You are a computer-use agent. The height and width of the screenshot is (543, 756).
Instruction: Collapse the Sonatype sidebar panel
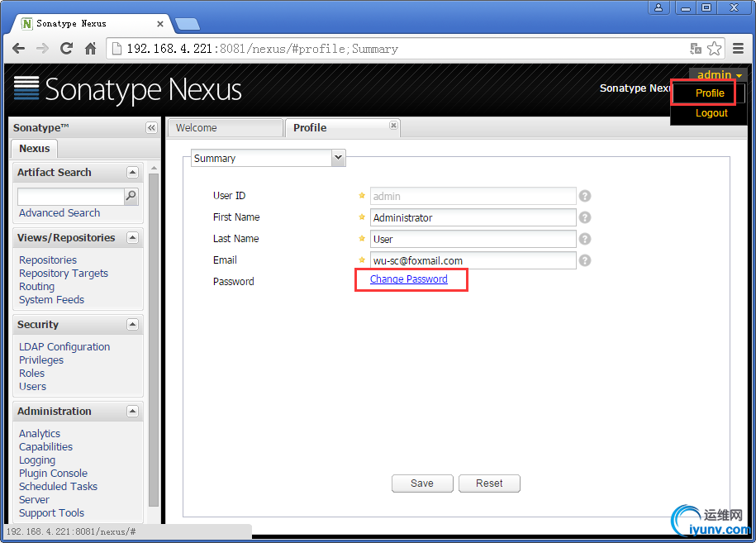[151, 128]
